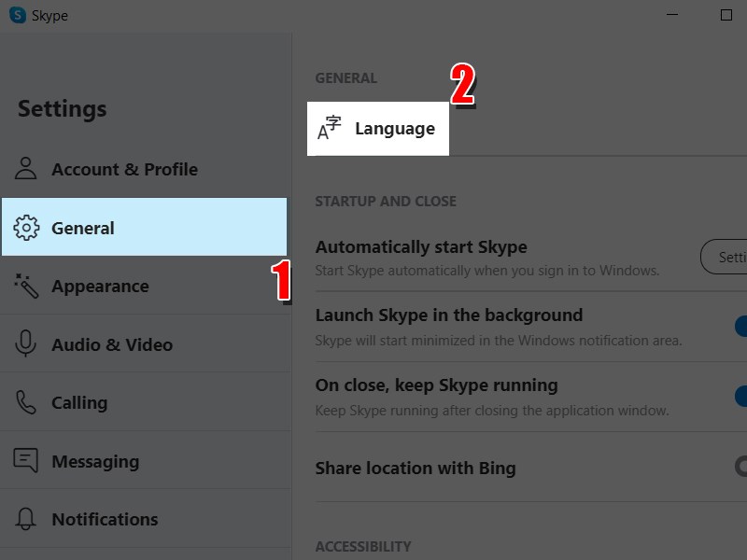The width and height of the screenshot is (747, 560).
Task: Click the Notifications bell icon
Action: [x=26, y=519]
